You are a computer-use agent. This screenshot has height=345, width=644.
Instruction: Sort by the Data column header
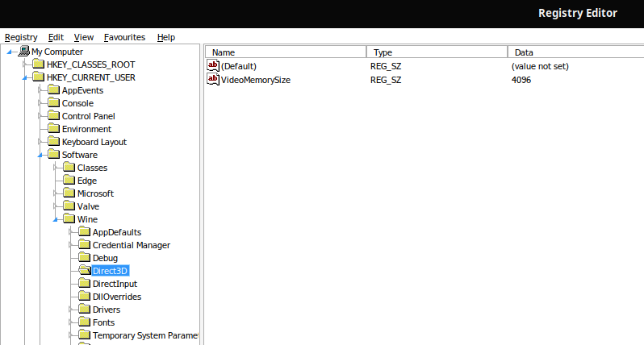576,52
